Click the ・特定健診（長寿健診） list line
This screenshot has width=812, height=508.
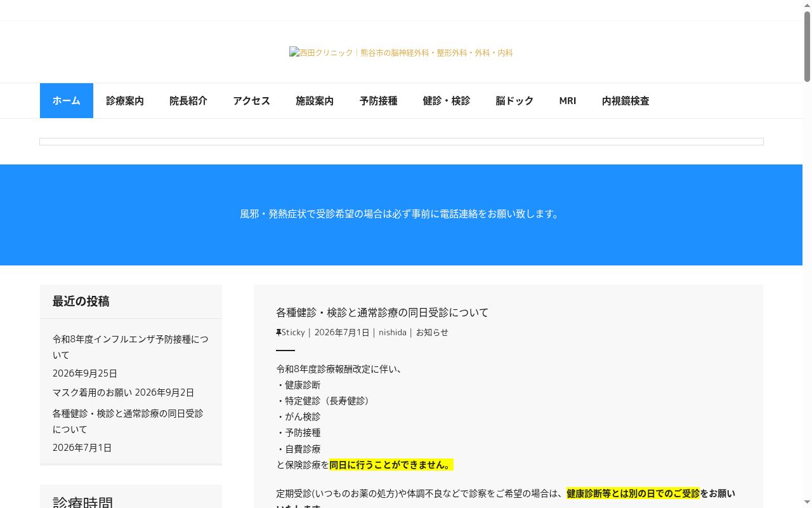tap(324, 401)
